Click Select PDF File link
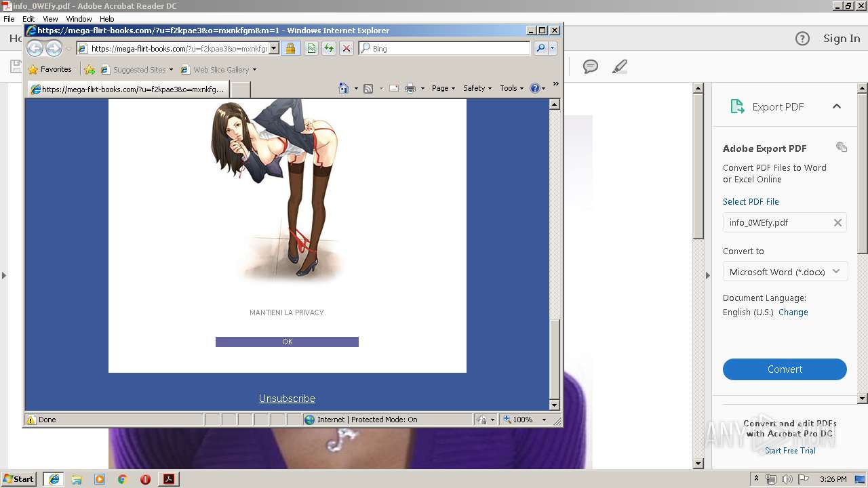 coord(751,201)
